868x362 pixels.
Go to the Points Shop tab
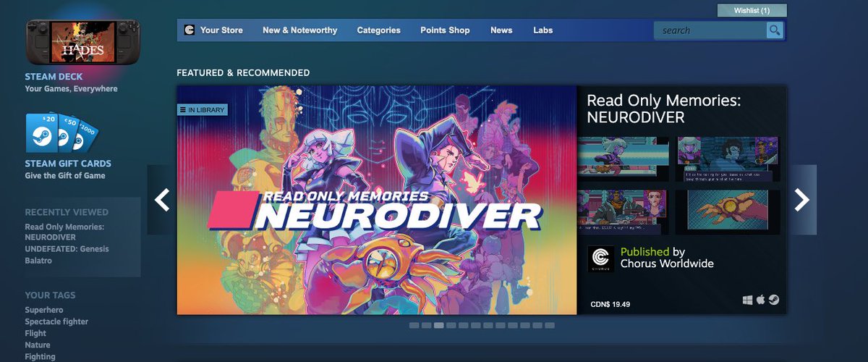point(445,30)
